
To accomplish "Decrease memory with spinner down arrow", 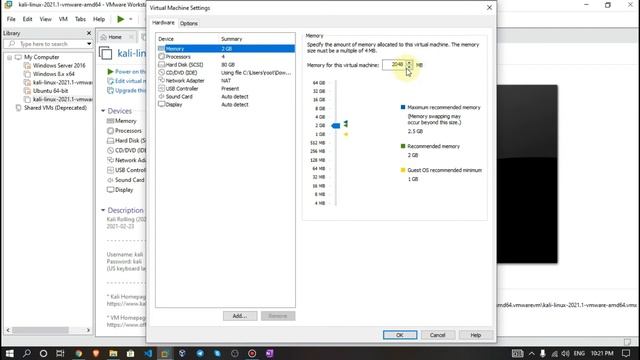I will (409, 67).
